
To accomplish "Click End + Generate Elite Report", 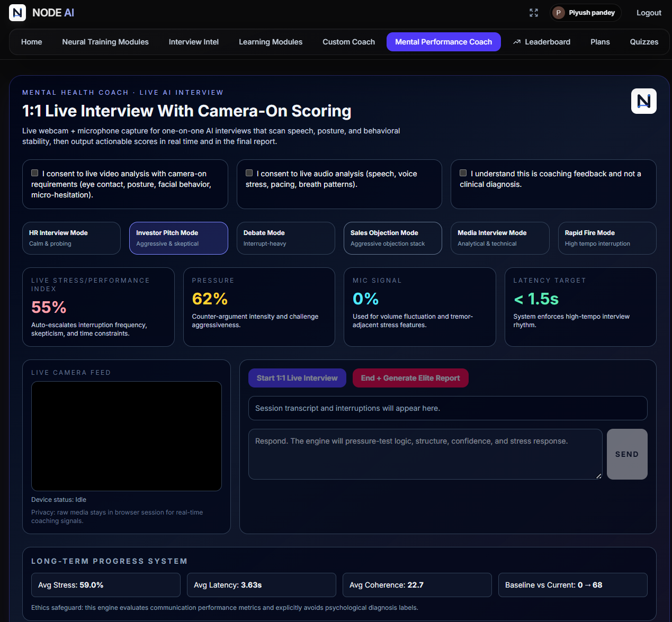I will tap(410, 377).
